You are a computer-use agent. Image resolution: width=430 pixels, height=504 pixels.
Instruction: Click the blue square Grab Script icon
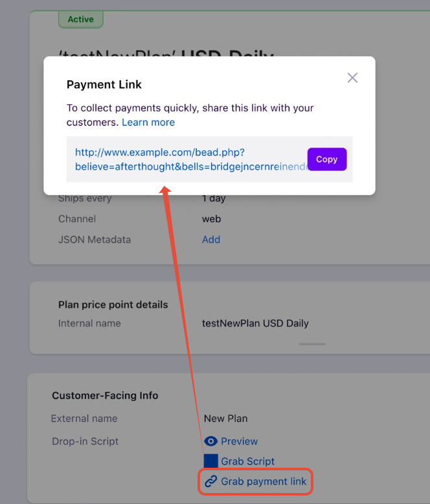pyautogui.click(x=211, y=461)
